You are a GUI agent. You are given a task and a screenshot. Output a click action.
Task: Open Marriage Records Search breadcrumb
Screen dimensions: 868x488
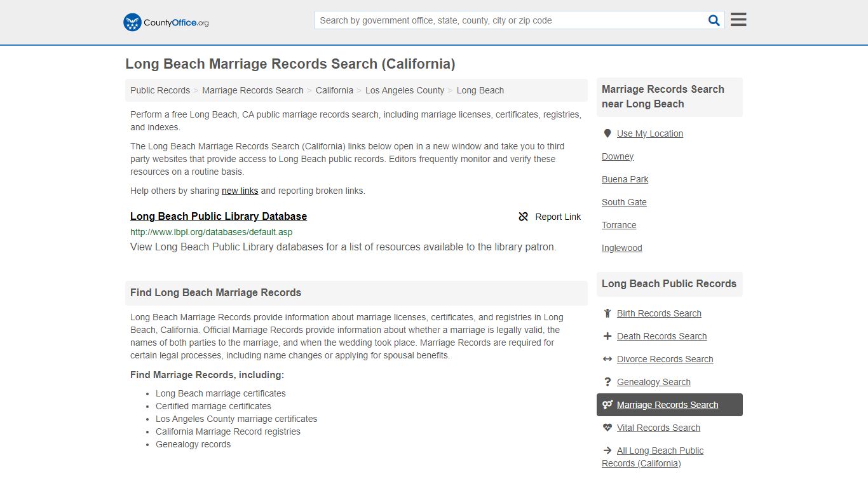(x=253, y=90)
